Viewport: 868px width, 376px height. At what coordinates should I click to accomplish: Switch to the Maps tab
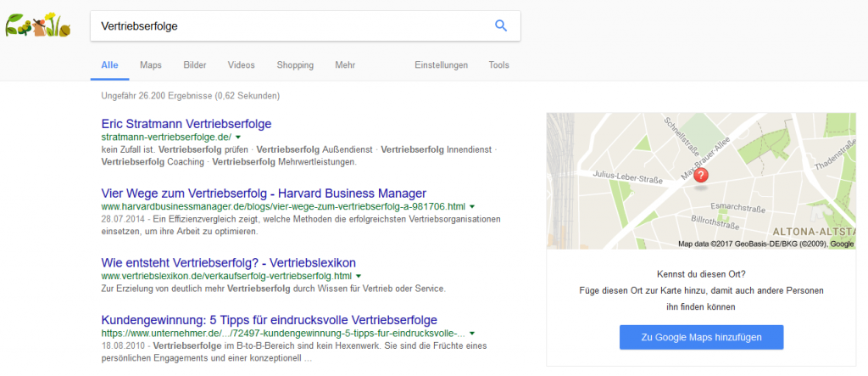click(x=151, y=65)
